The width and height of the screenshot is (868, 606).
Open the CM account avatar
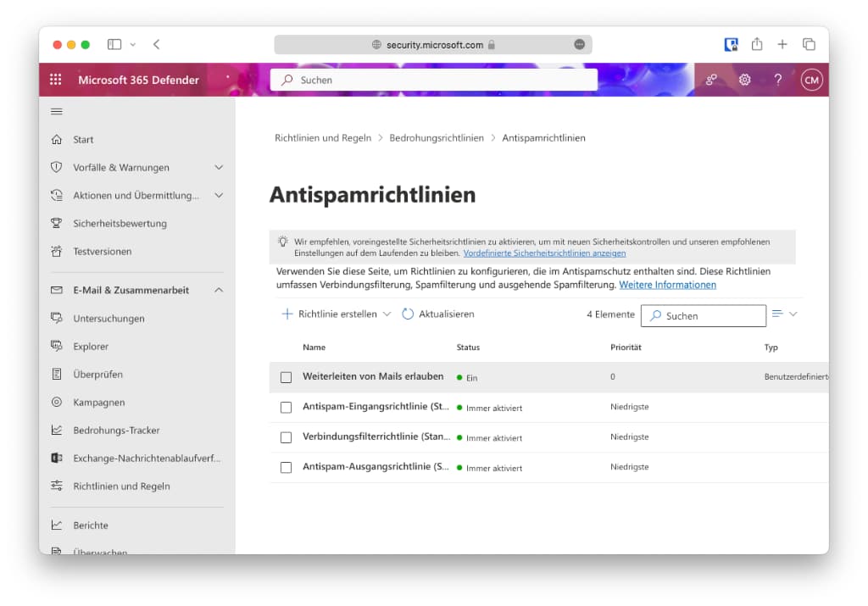[811, 80]
